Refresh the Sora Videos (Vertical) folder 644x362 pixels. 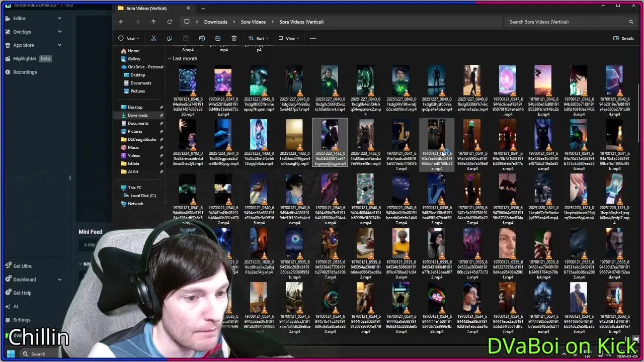coord(170,22)
